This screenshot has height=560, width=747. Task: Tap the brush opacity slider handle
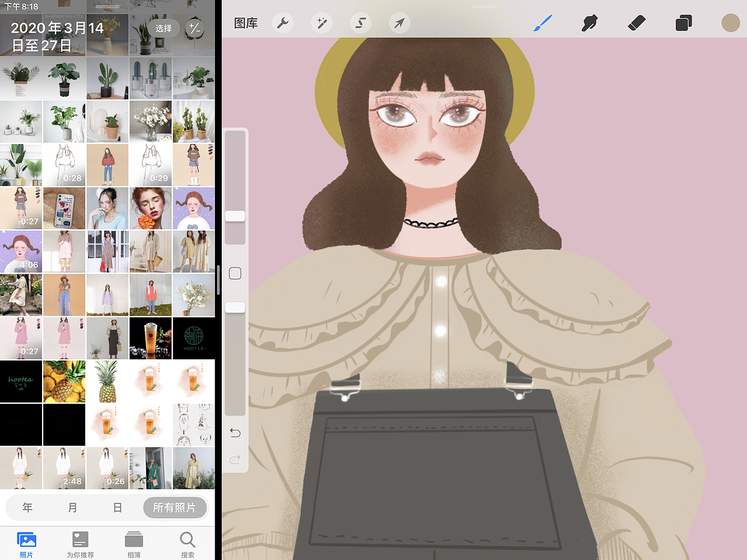(235, 307)
